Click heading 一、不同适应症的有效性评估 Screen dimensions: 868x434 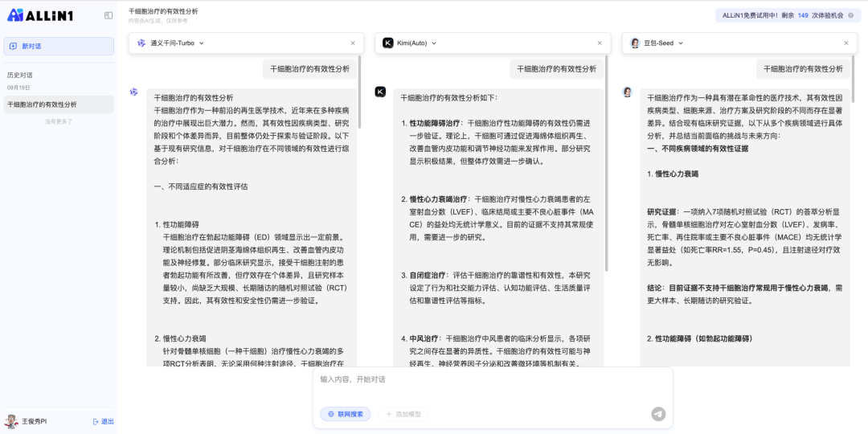coord(201,186)
